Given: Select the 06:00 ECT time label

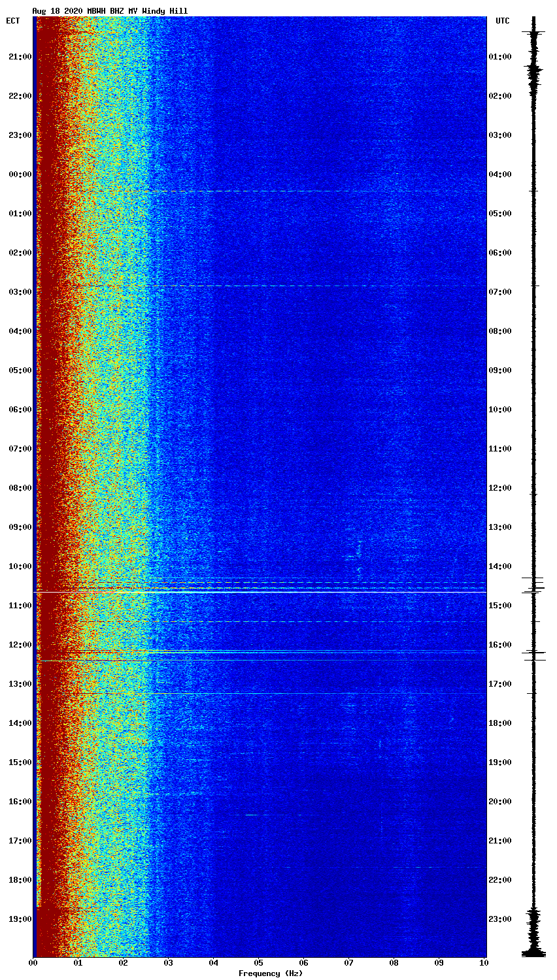Looking at the screenshot, I should (20, 410).
